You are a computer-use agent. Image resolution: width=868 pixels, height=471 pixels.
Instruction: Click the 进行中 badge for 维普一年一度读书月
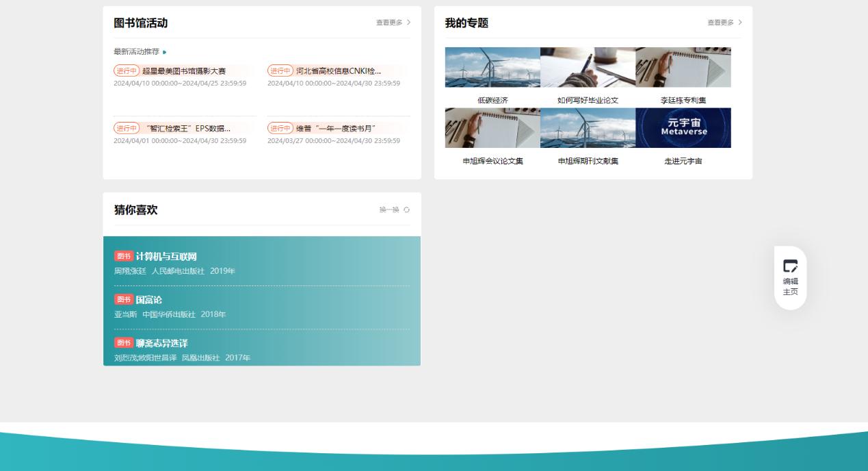coord(280,128)
